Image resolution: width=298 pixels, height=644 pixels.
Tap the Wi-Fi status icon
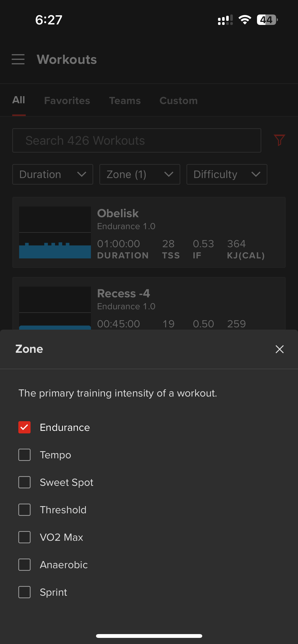(x=245, y=20)
